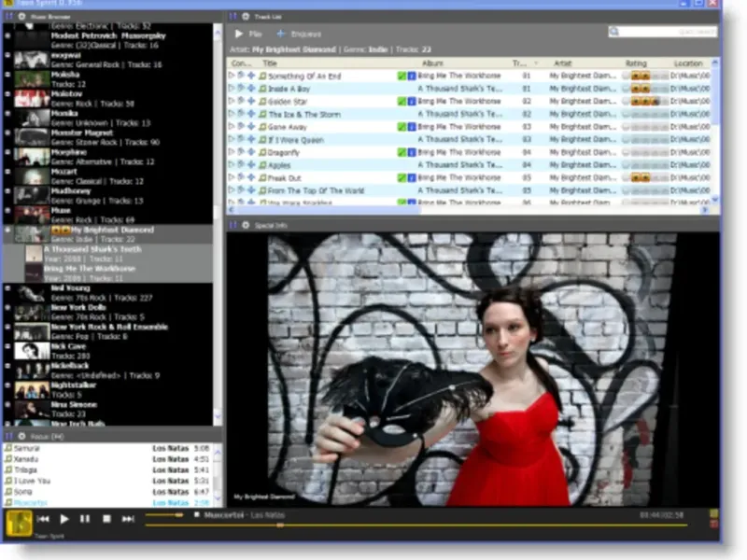Expand the Mozart artist node
The width and height of the screenshot is (747, 560).
pos(7,172)
